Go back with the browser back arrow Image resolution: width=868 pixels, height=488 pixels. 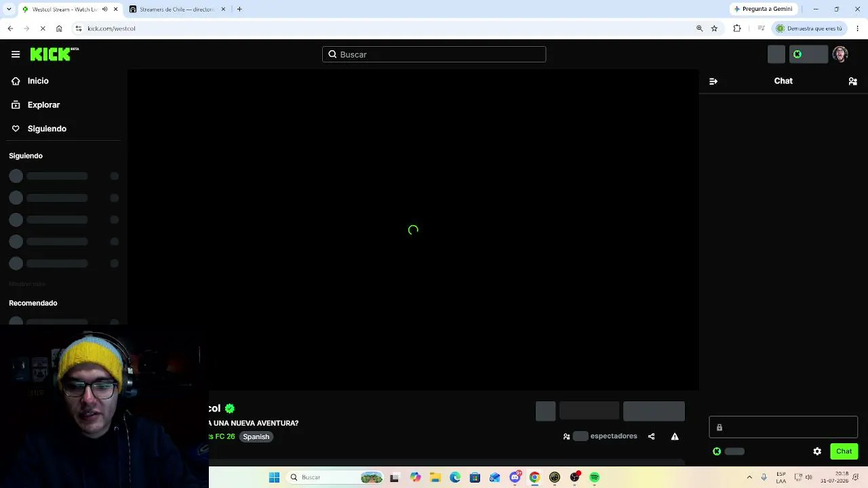tap(10, 28)
